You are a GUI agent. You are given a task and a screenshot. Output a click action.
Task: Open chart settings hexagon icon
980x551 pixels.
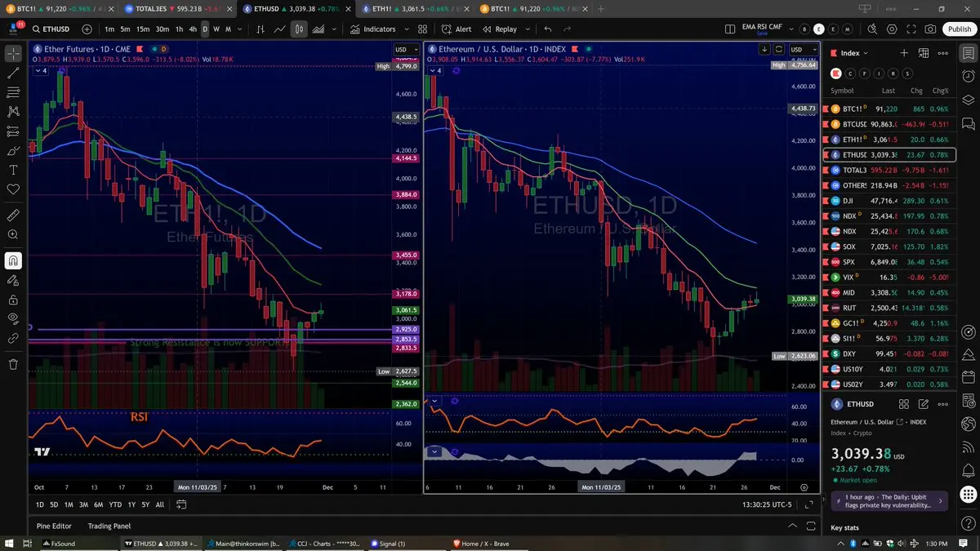[x=890, y=29]
